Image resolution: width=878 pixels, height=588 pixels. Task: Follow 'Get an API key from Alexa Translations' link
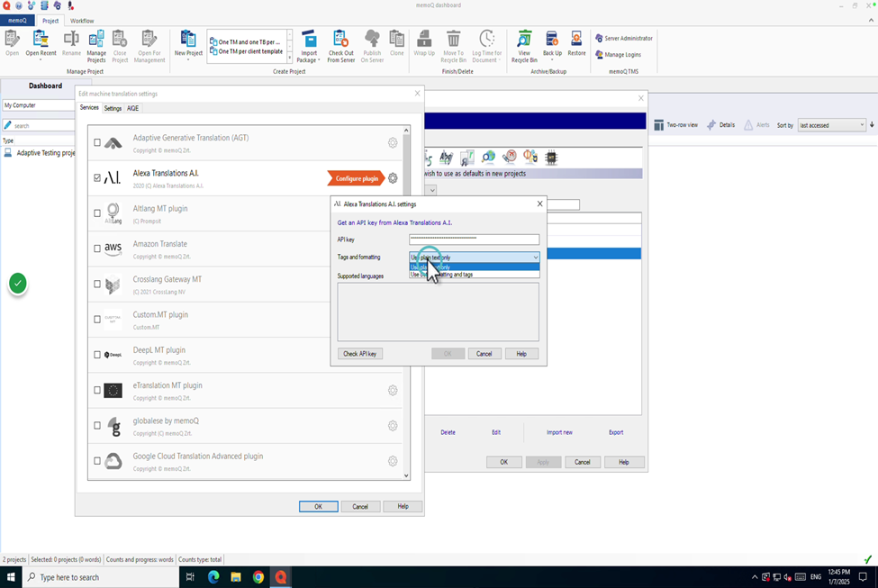pyautogui.click(x=394, y=223)
